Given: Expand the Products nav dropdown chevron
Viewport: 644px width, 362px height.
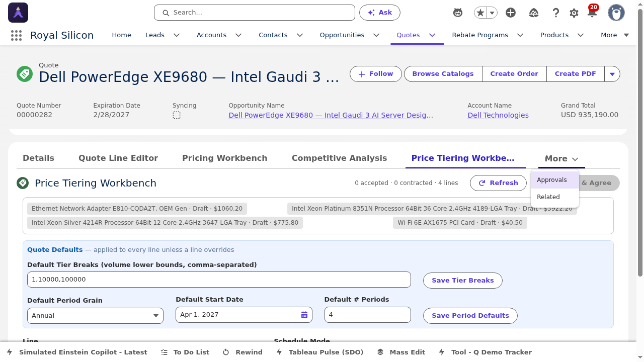Looking at the screenshot, I should 581,35.
